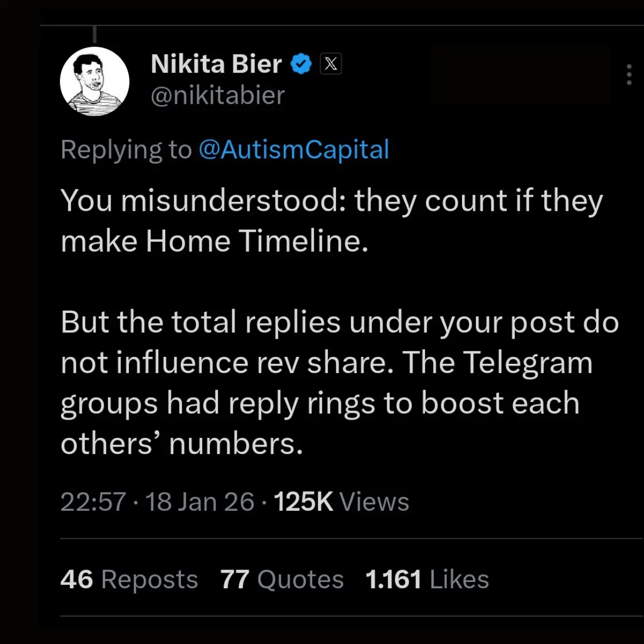Click the blue verified checkmark badge
The image size is (644, 644).
tap(301, 64)
